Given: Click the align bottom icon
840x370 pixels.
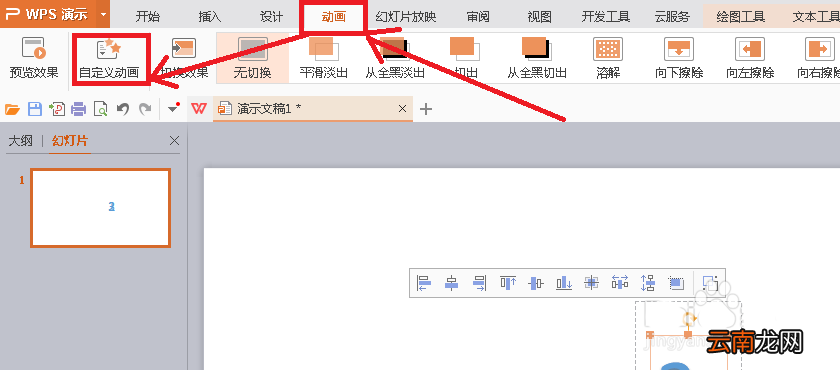Looking at the screenshot, I should (x=564, y=283).
